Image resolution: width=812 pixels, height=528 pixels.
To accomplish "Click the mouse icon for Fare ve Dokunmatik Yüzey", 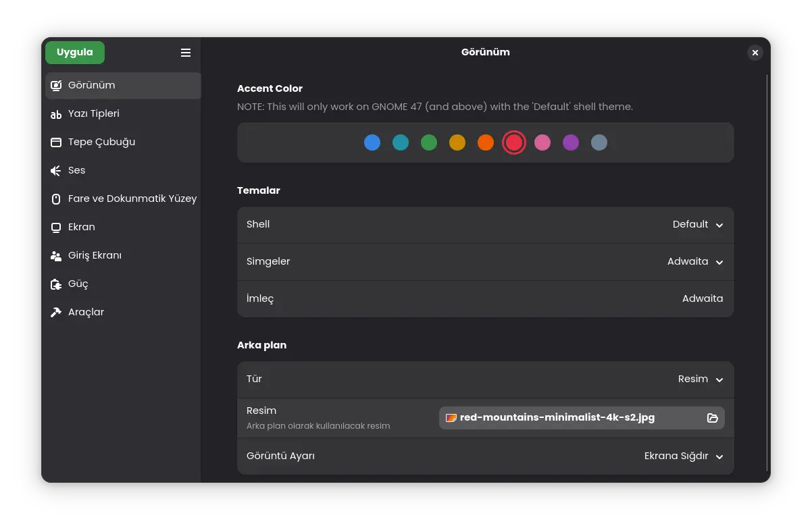I will click(56, 199).
